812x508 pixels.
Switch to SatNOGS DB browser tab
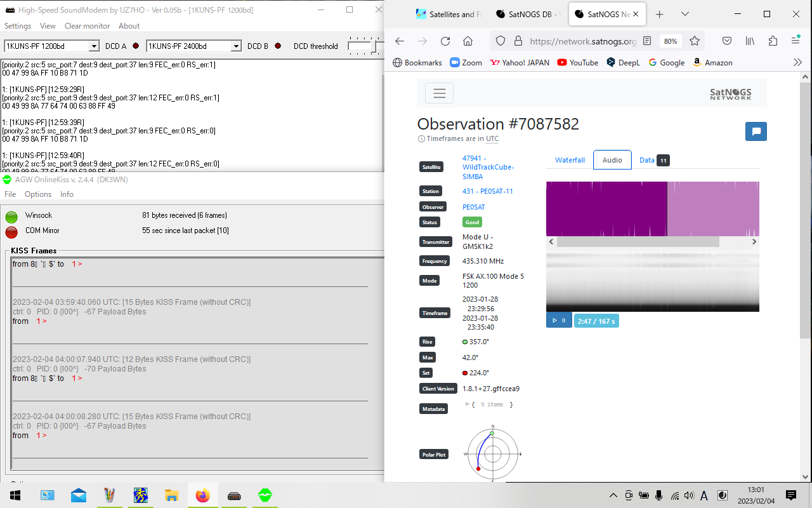528,14
